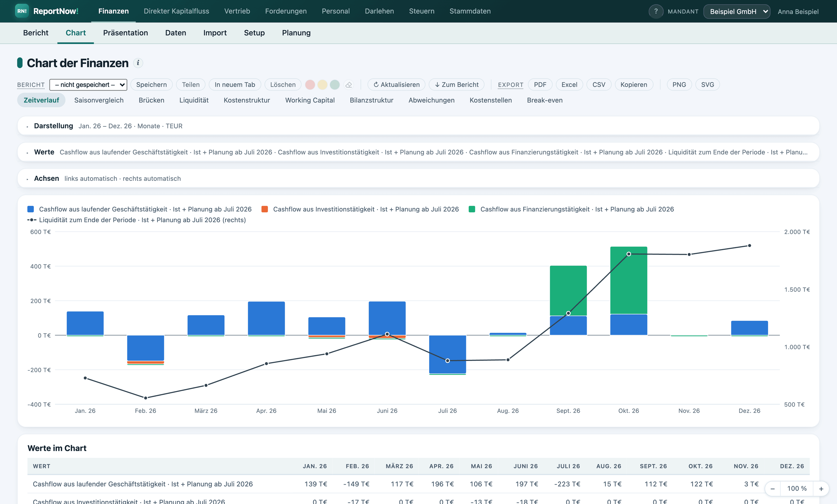Click the minus zoom-out icon
This screenshot has width=837, height=504.
(x=772, y=488)
